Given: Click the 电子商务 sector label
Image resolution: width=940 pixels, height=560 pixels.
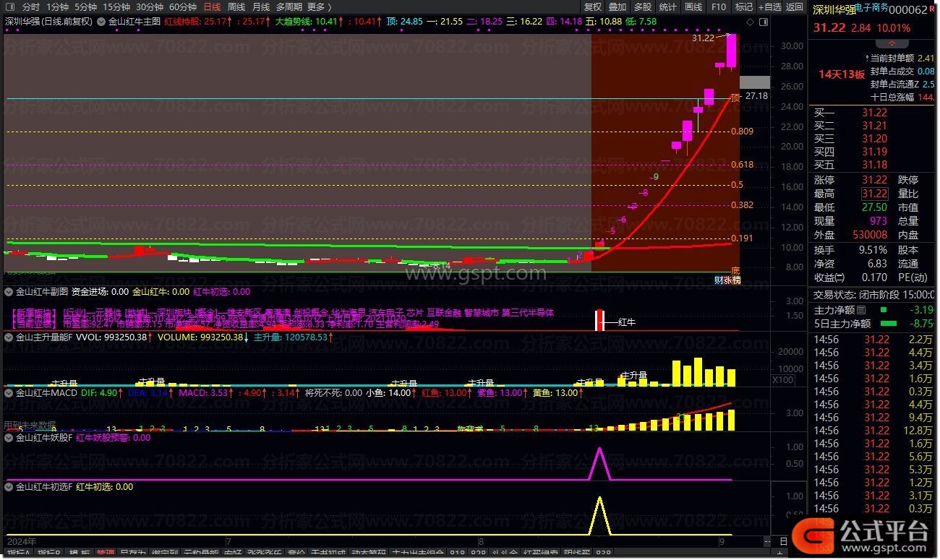Looking at the screenshot, I should pyautogui.click(x=871, y=9).
